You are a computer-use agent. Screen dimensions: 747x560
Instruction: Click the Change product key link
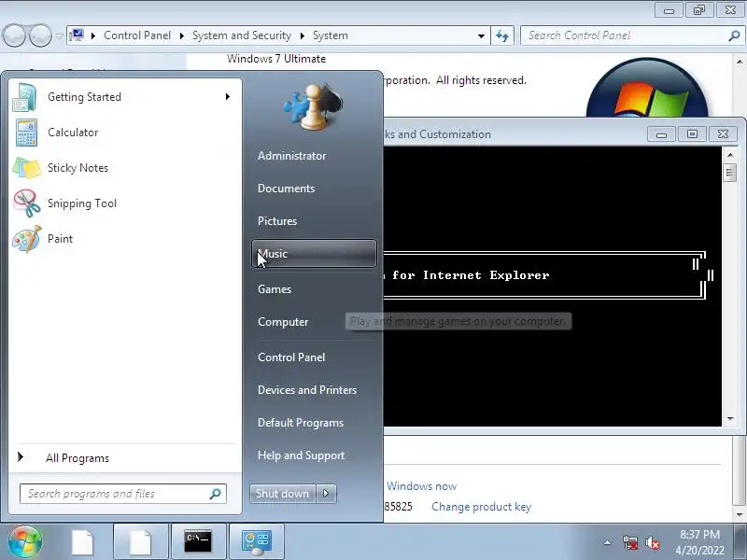(x=481, y=507)
